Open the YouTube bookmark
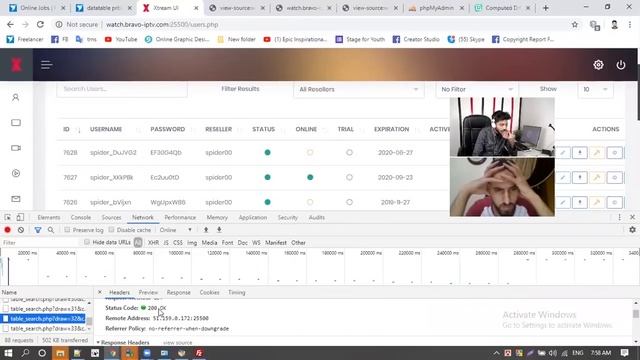Image resolution: width=640 pixels, height=360 pixels. tap(121, 39)
